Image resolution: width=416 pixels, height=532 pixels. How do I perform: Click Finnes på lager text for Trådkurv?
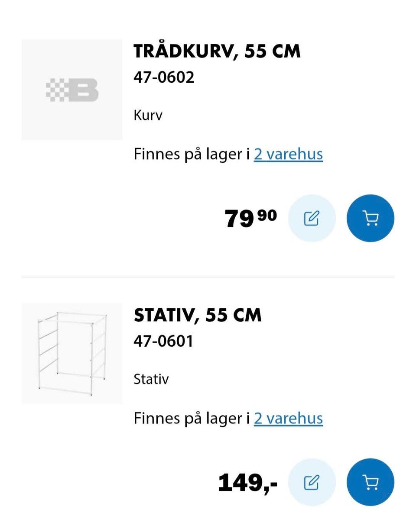(191, 154)
